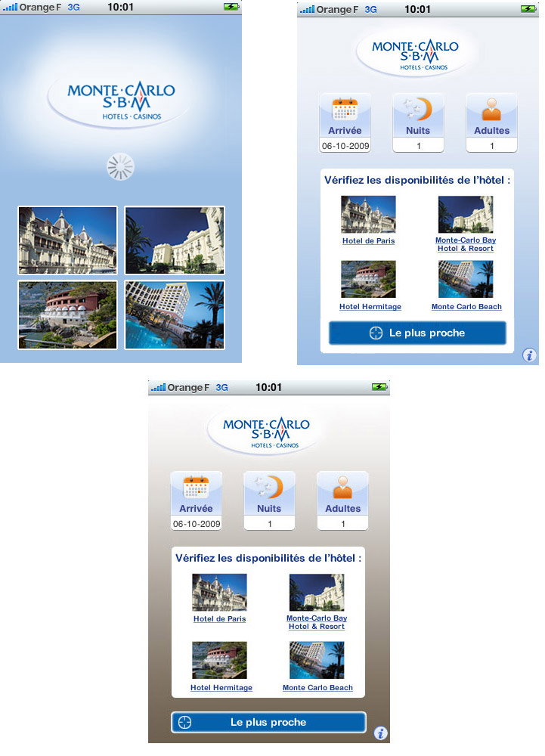Tap ornate palace hotel photo on splash screen

(67, 240)
